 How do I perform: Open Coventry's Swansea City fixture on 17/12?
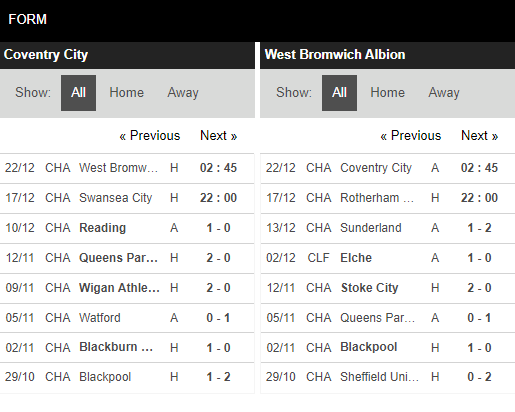coord(127,198)
